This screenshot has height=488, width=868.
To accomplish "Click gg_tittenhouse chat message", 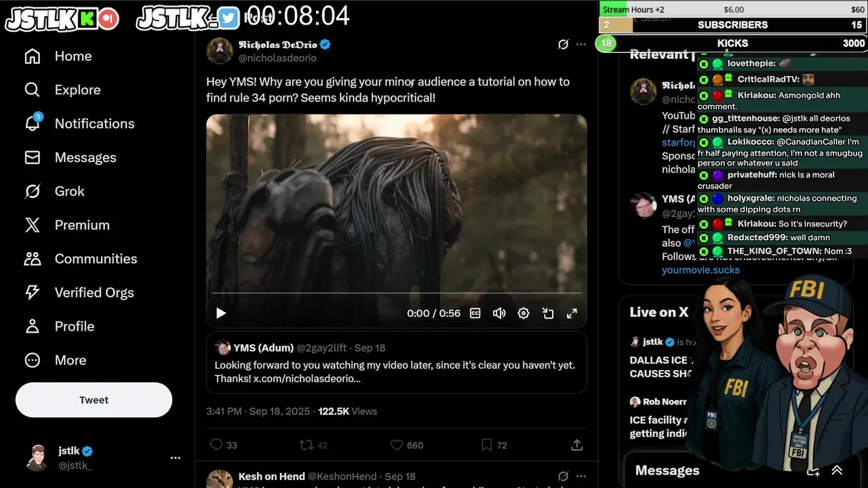I will pyautogui.click(x=782, y=124).
